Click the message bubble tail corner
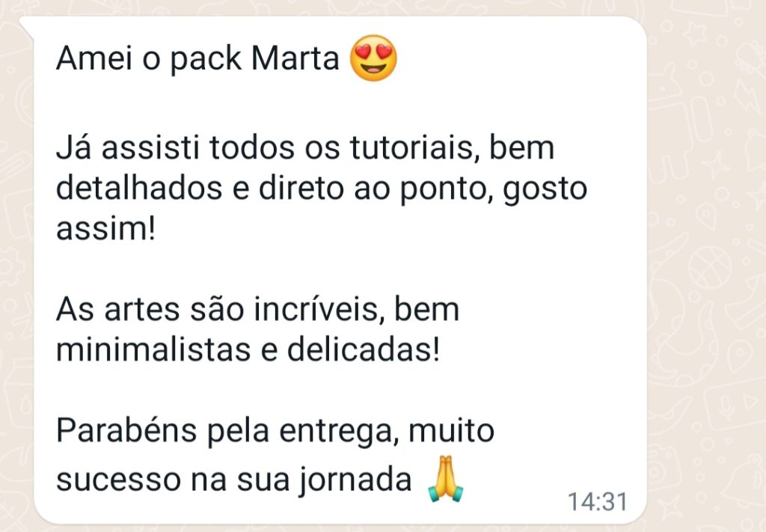 click(26, 27)
